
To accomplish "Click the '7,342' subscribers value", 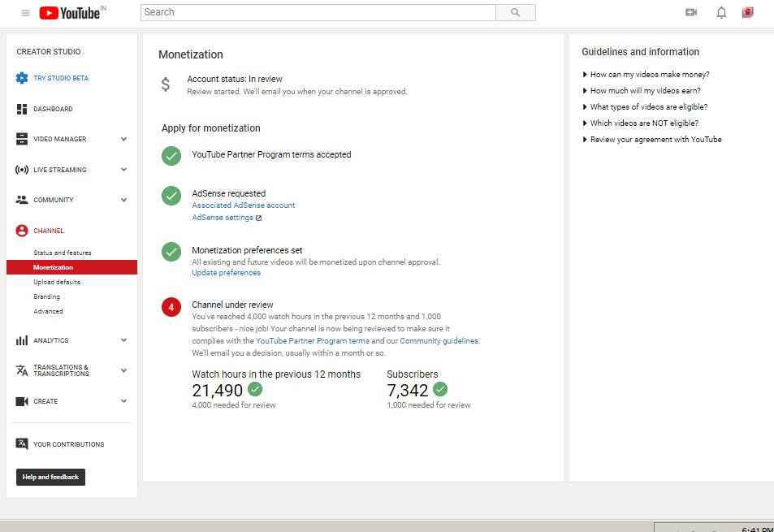I will click(408, 391).
